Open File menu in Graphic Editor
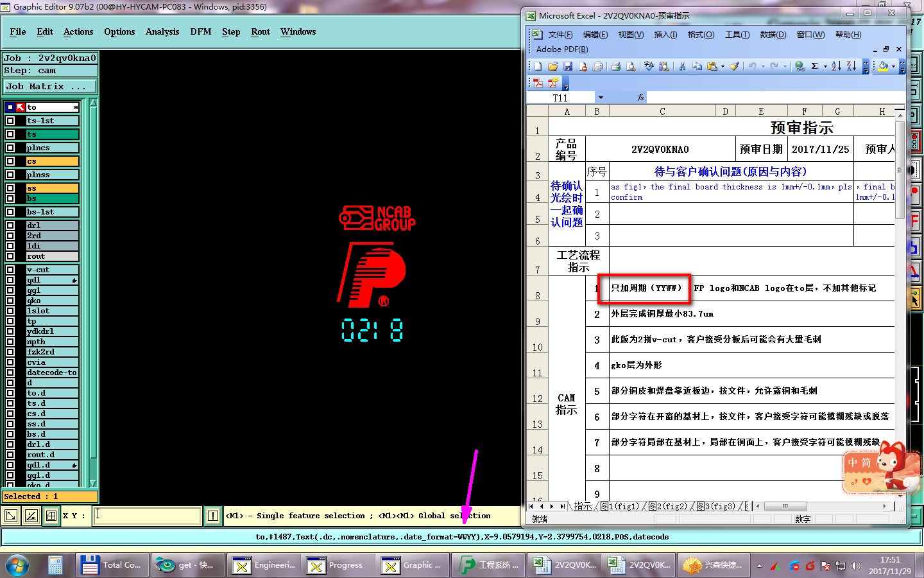Screen dimensions: 924x578 click(18, 31)
